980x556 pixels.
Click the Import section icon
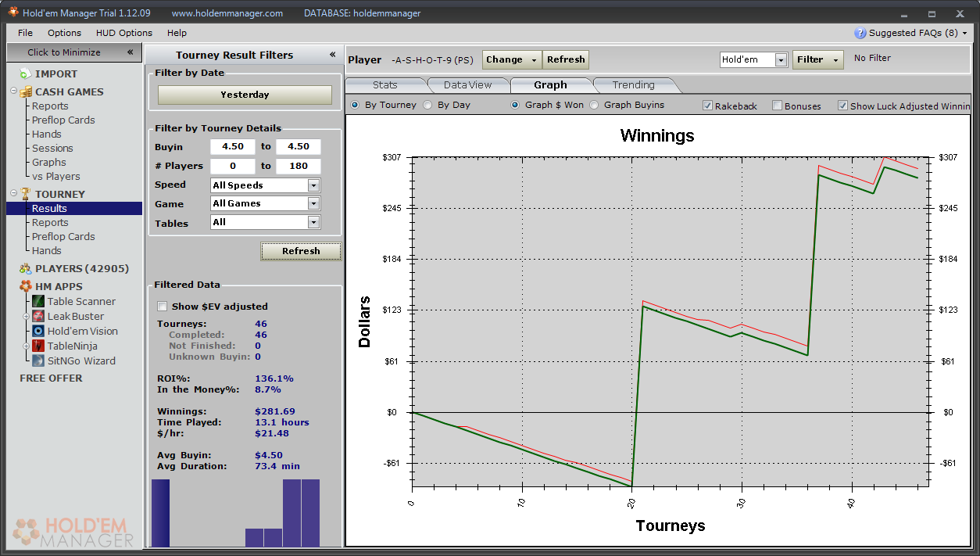coord(25,74)
